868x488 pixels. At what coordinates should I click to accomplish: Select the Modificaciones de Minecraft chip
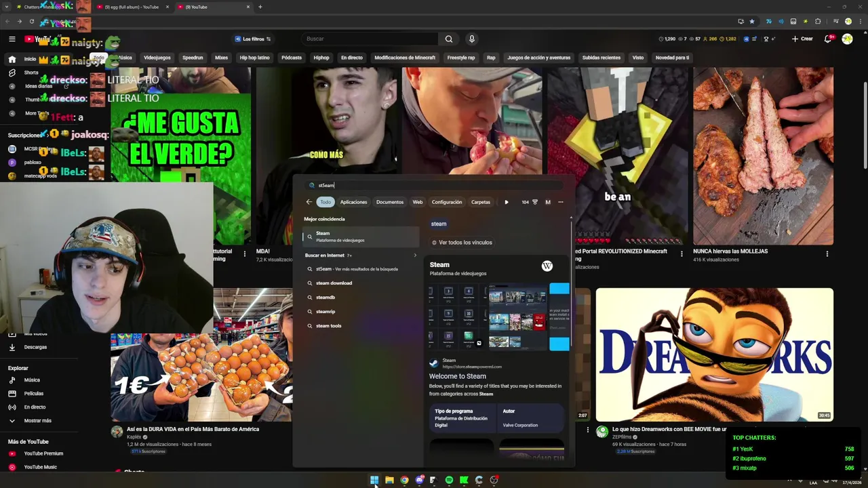pyautogui.click(x=405, y=58)
